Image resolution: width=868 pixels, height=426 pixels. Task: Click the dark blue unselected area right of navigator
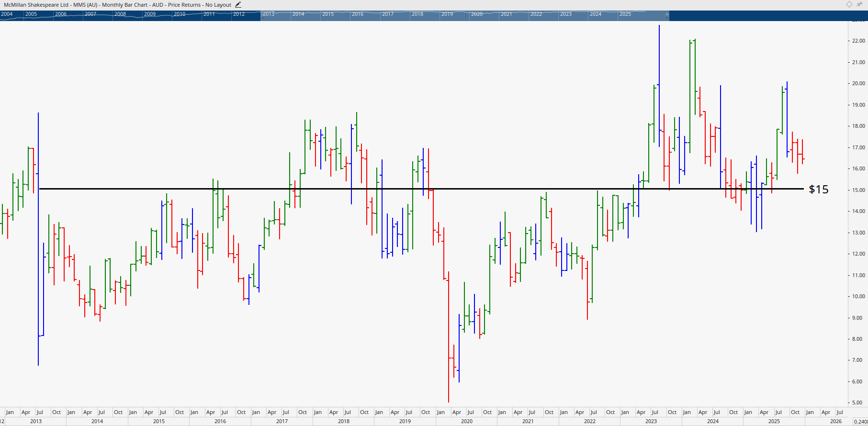766,15
